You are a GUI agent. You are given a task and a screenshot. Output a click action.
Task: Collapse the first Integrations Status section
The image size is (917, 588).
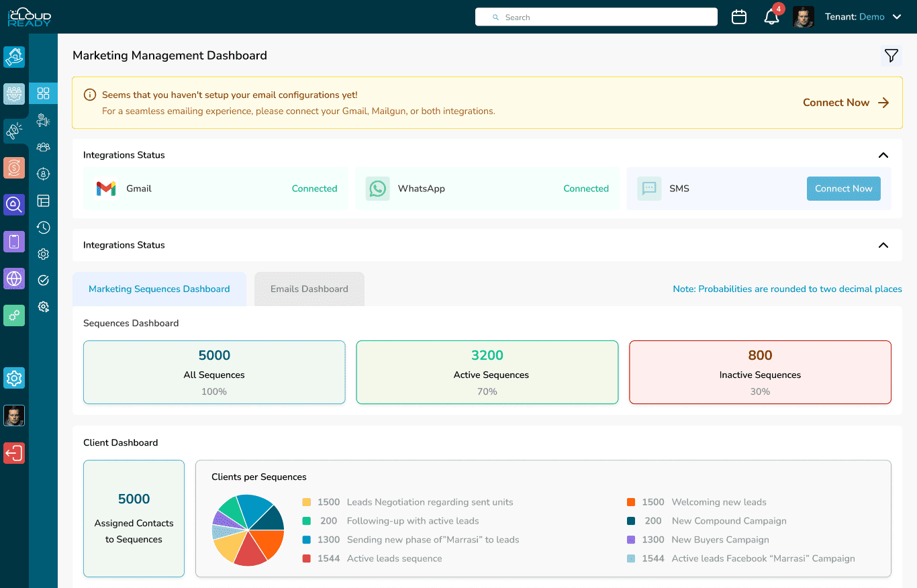click(x=883, y=154)
